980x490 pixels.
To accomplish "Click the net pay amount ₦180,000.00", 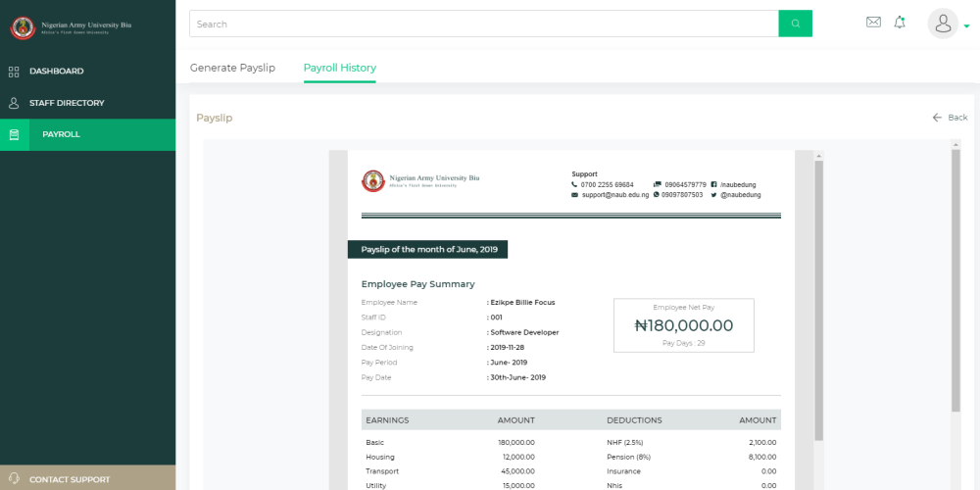I will (x=684, y=325).
